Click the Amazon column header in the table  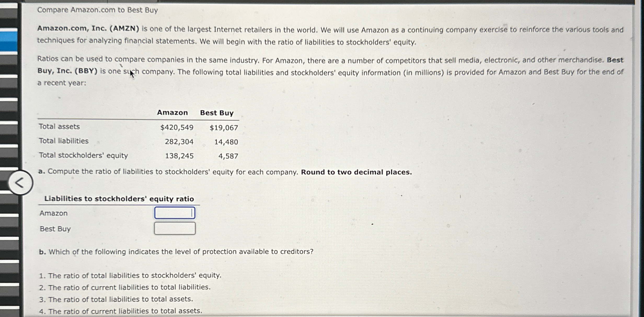[x=172, y=113]
